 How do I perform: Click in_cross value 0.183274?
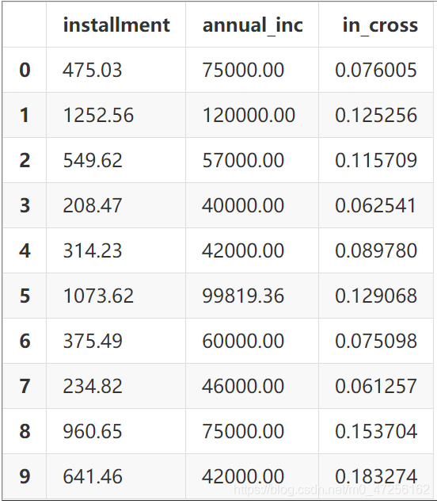376,476
